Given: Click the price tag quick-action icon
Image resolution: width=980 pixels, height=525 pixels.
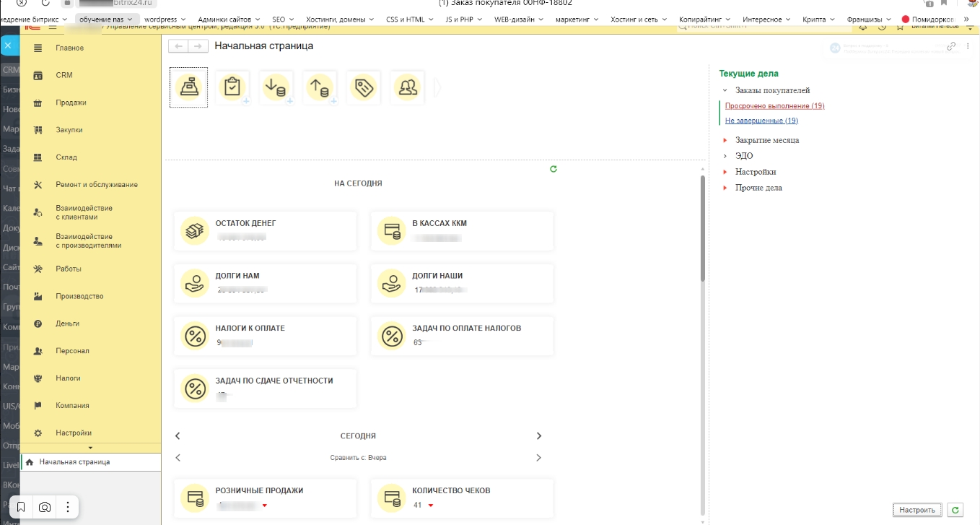Looking at the screenshot, I should (364, 87).
